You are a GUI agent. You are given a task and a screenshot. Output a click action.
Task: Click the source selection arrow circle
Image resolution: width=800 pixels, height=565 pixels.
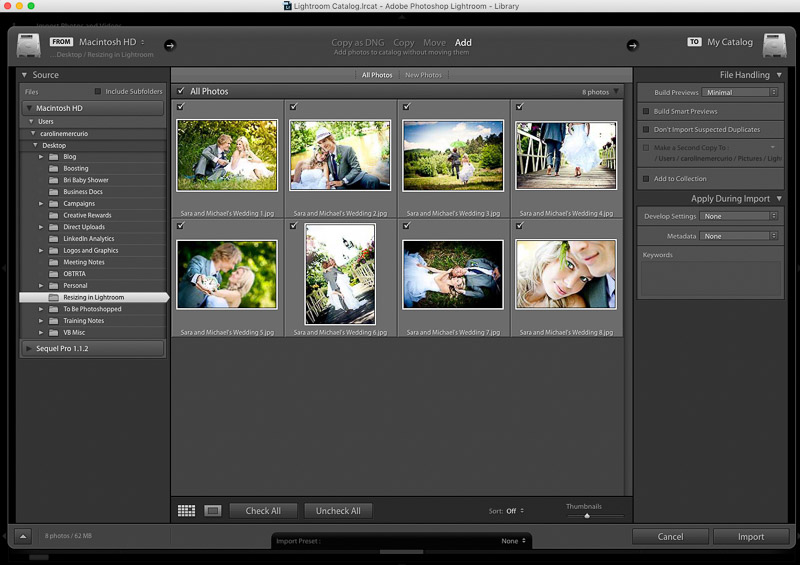coord(169,44)
